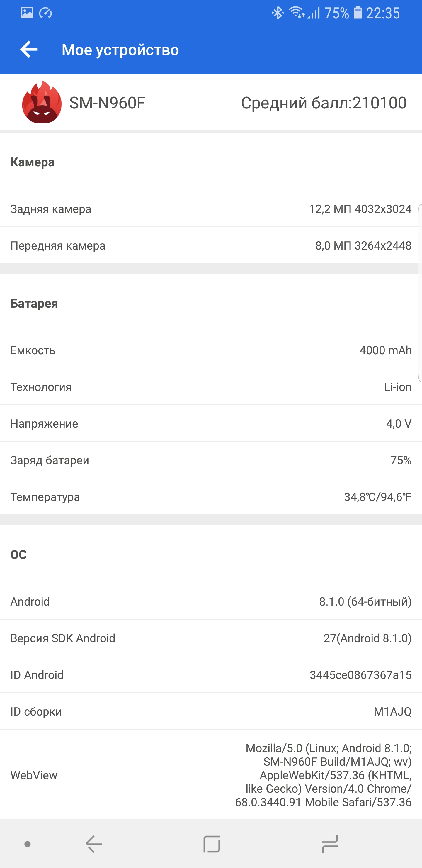Tap the battery capacity 4000 mAh row
Screen dimensions: 422x868
211,350
